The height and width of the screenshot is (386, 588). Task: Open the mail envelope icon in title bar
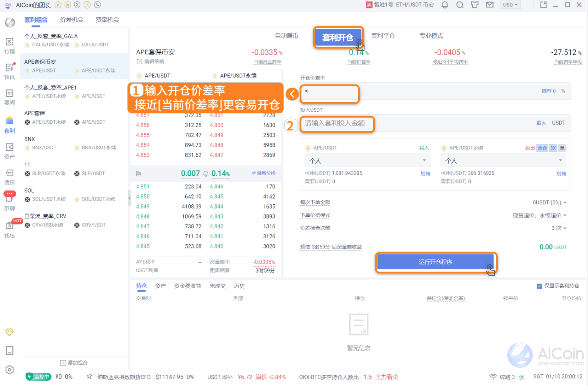(x=490, y=5)
